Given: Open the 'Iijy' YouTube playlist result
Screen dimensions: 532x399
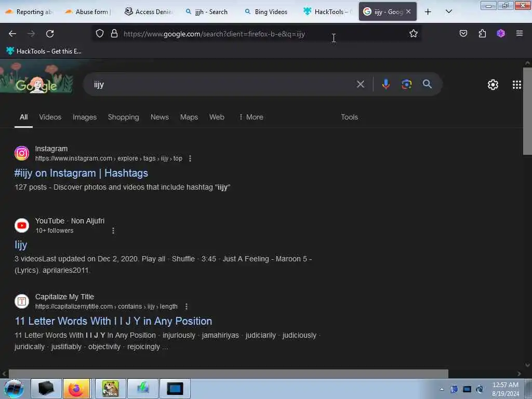Looking at the screenshot, I should click(21, 245).
